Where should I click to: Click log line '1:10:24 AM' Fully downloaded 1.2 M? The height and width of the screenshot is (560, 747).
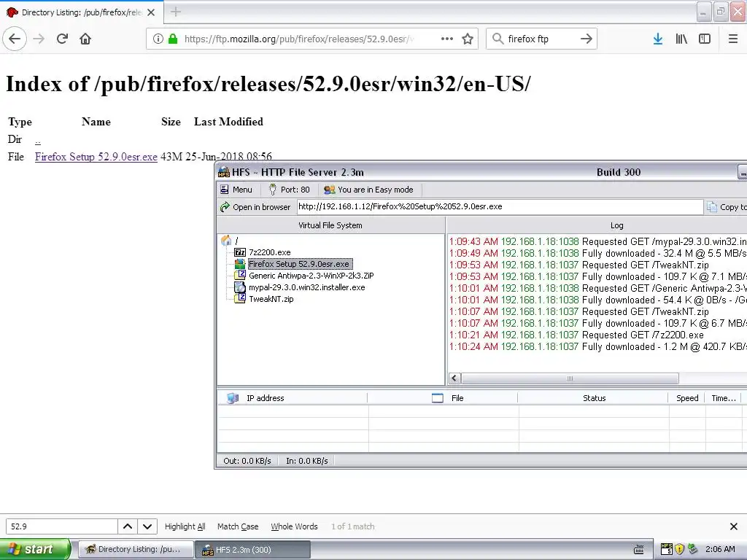(x=598, y=346)
